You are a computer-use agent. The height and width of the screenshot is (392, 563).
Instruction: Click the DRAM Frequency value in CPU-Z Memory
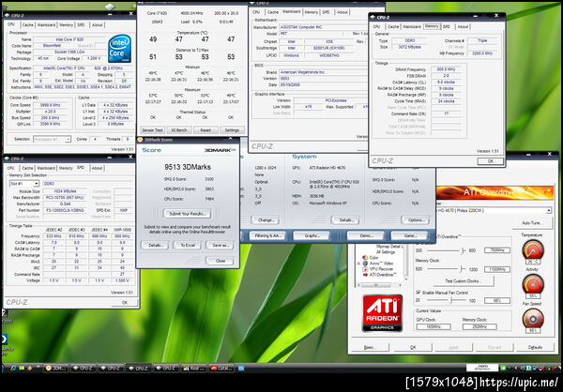tap(446, 69)
